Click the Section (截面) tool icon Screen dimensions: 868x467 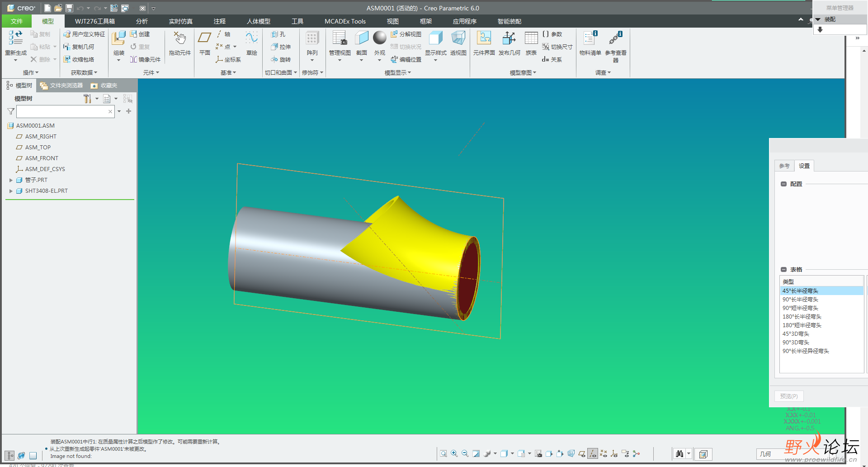coord(362,38)
